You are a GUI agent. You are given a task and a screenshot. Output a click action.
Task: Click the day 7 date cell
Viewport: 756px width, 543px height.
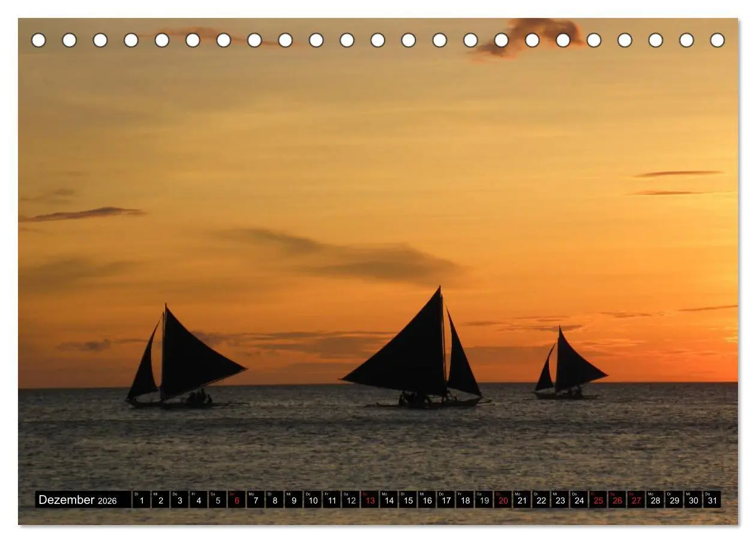coord(255,499)
